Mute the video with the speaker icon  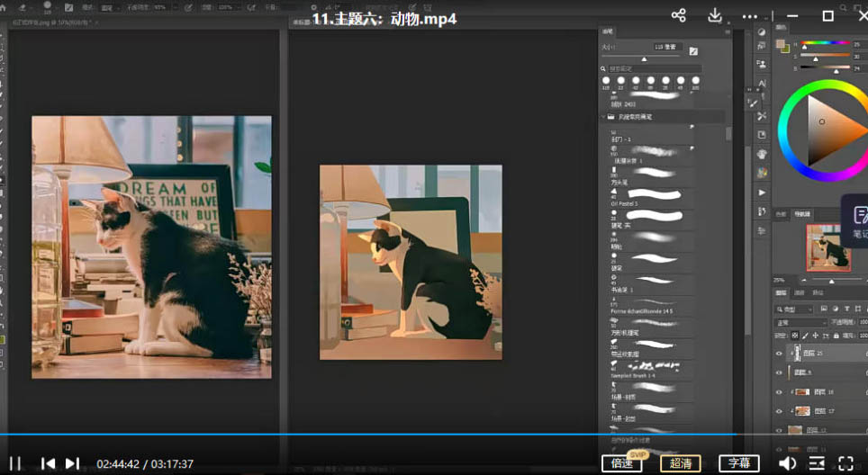[x=787, y=463]
